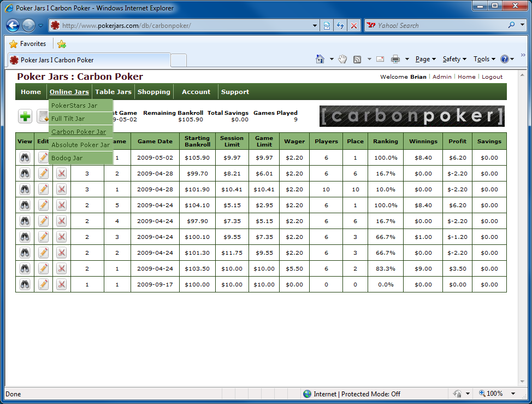Edit the game with $99.70 starting bankroll

pos(43,173)
